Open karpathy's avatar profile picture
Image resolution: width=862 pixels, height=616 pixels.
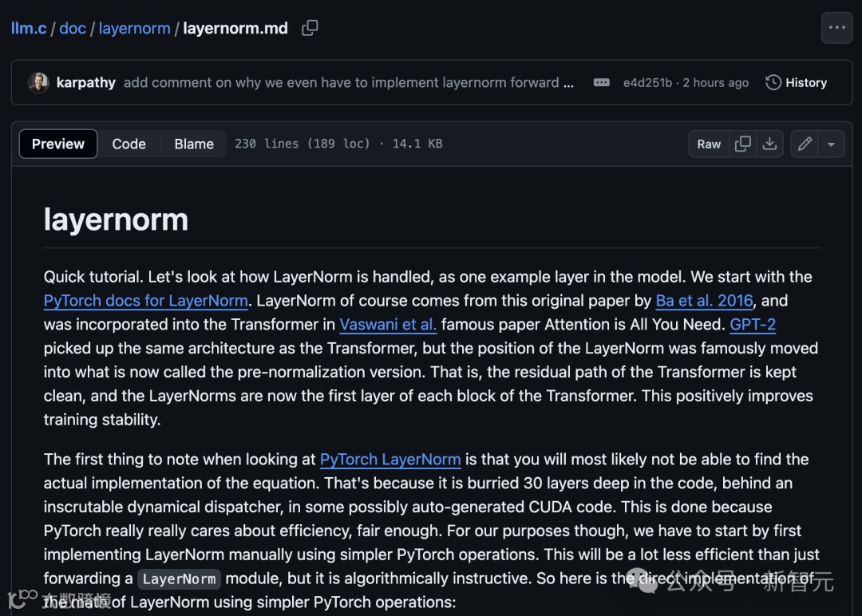click(x=38, y=82)
